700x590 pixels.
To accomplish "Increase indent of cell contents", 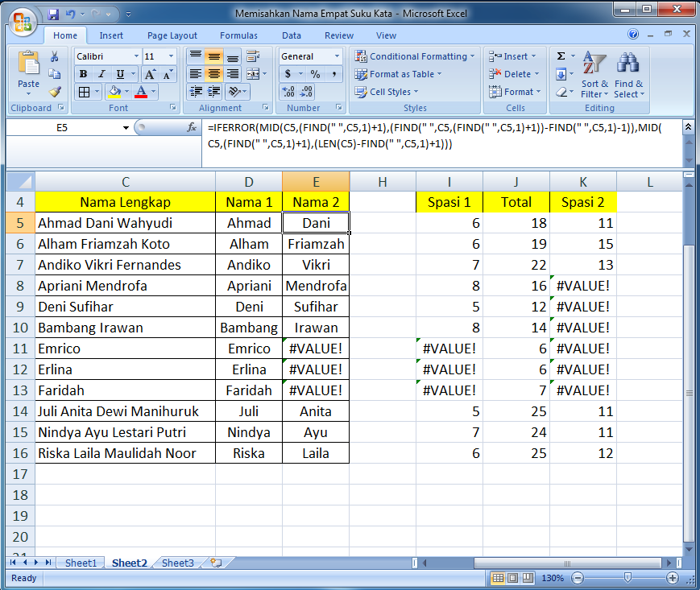I will 214,92.
